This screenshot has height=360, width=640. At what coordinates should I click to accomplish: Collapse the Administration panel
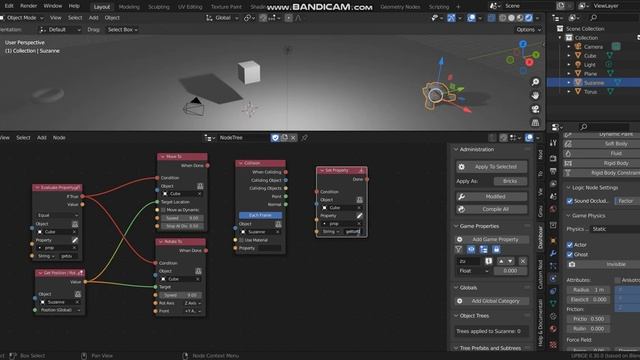pos(456,149)
